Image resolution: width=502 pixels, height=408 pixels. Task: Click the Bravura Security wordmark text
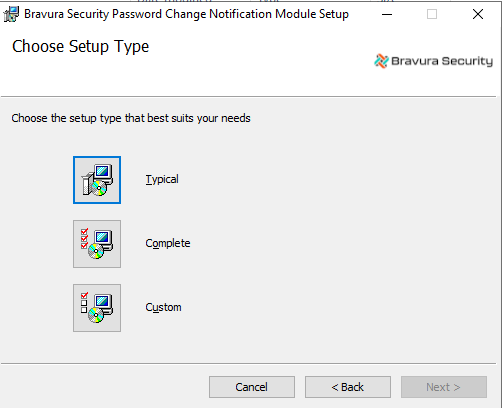[442, 61]
